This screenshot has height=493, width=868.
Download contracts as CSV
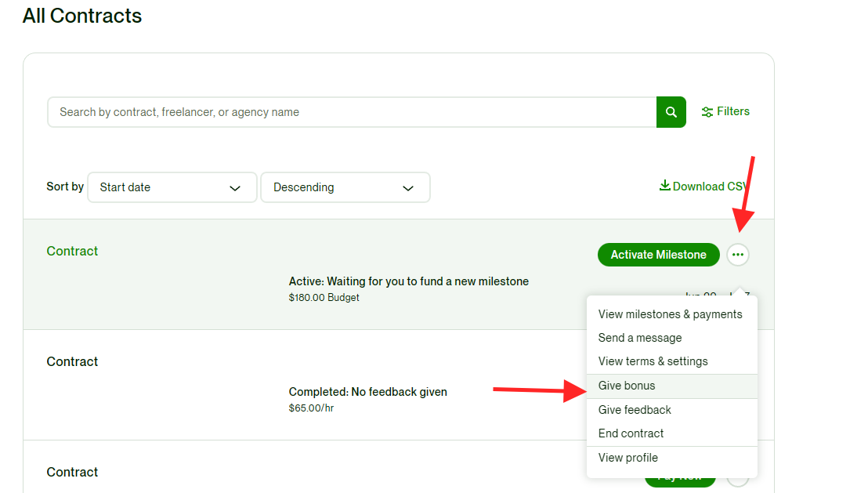click(703, 187)
